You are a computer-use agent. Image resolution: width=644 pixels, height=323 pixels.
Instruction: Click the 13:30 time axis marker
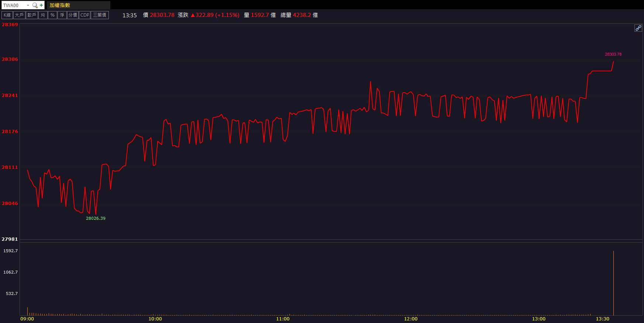click(602, 319)
